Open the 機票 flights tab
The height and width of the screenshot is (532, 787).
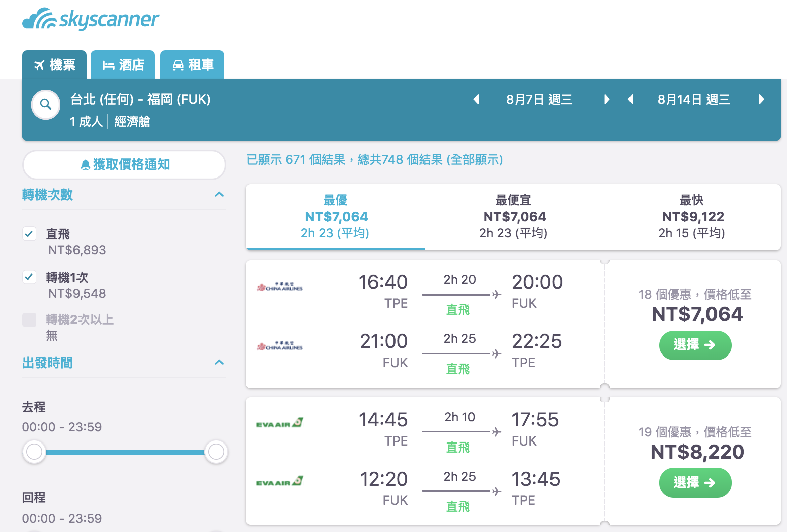54,65
